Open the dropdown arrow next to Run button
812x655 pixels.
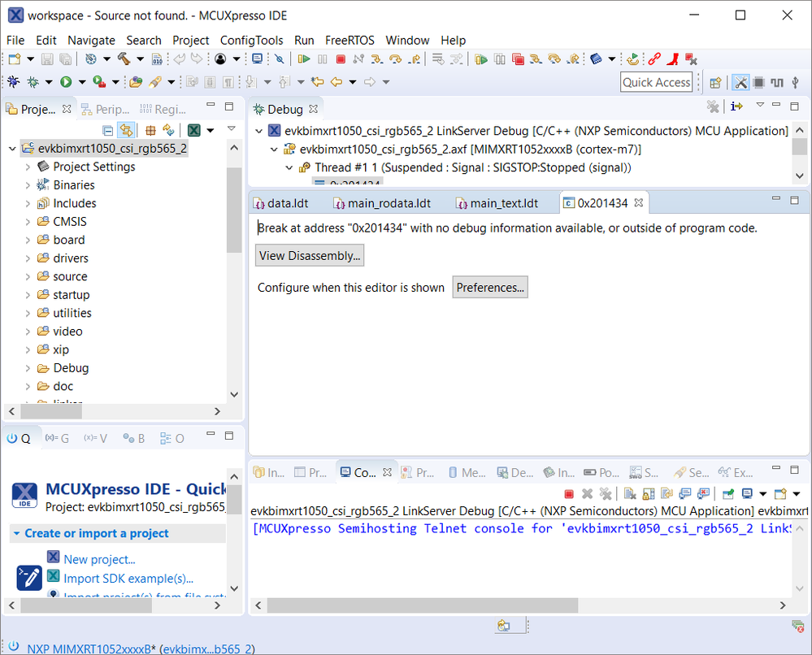point(82,82)
